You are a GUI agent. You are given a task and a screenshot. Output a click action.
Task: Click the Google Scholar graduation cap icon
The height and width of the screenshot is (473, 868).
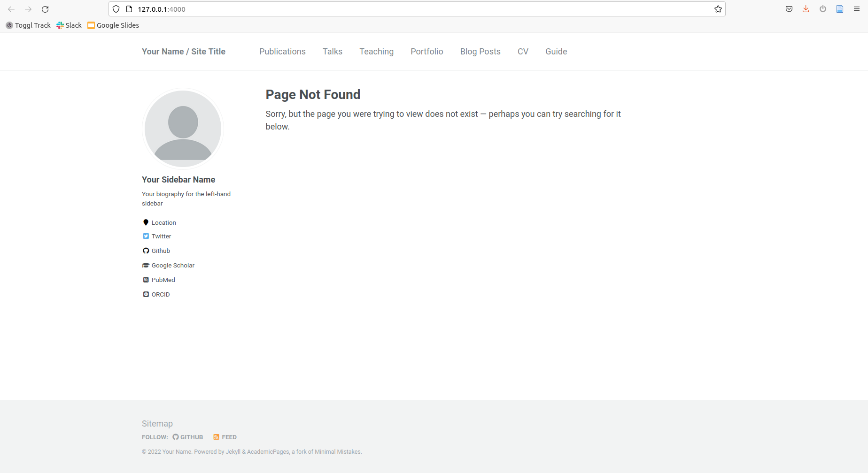click(x=146, y=265)
